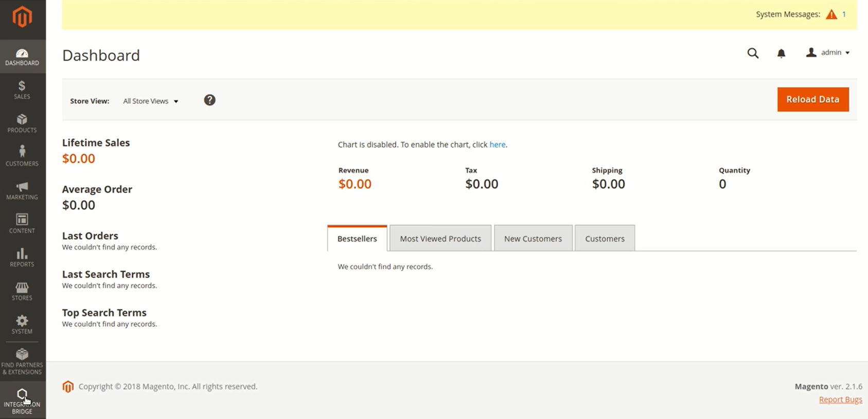Click the 'here' link to enable chart
Viewport: 868px width, 419px height.
[x=497, y=144]
